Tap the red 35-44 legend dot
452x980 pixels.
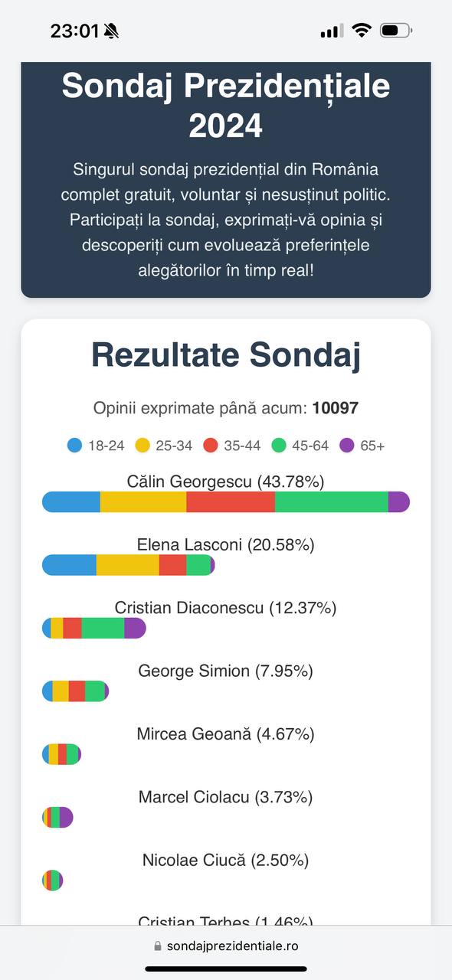(211, 446)
